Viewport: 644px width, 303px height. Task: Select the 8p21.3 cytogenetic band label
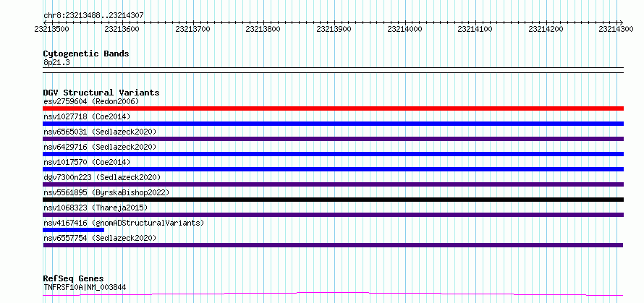pos(56,62)
